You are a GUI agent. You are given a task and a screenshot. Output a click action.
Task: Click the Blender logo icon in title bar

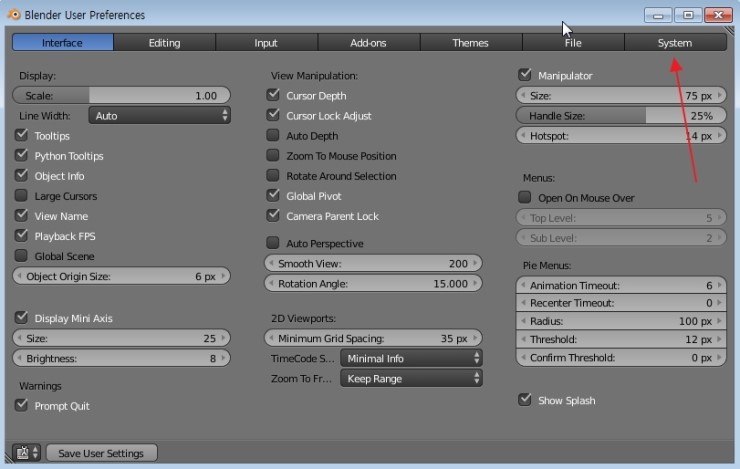click(x=14, y=15)
